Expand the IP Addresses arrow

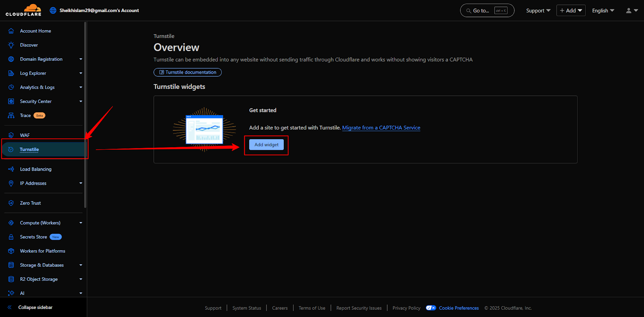pyautogui.click(x=81, y=183)
